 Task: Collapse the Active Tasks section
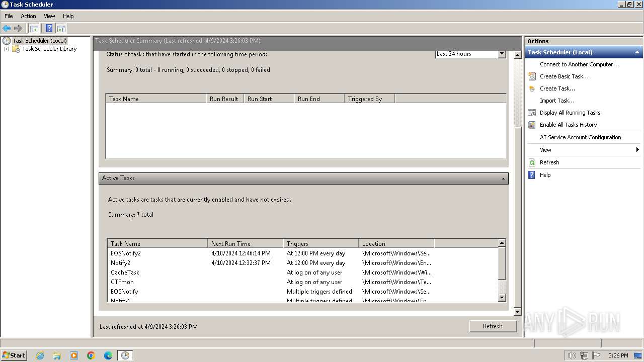504,178
